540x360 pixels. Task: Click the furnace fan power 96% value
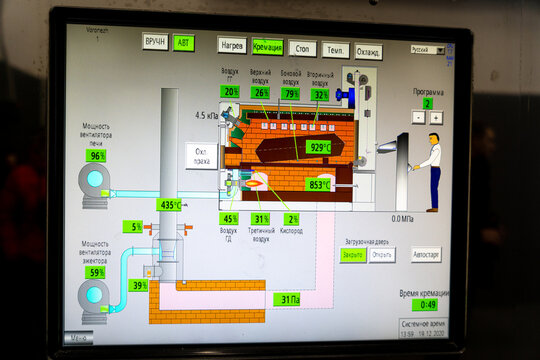point(96,156)
